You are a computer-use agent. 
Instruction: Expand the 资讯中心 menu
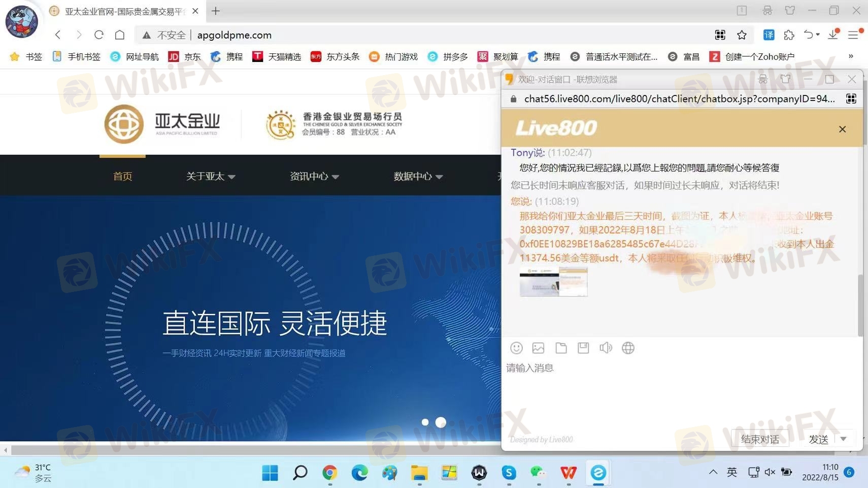pos(314,176)
